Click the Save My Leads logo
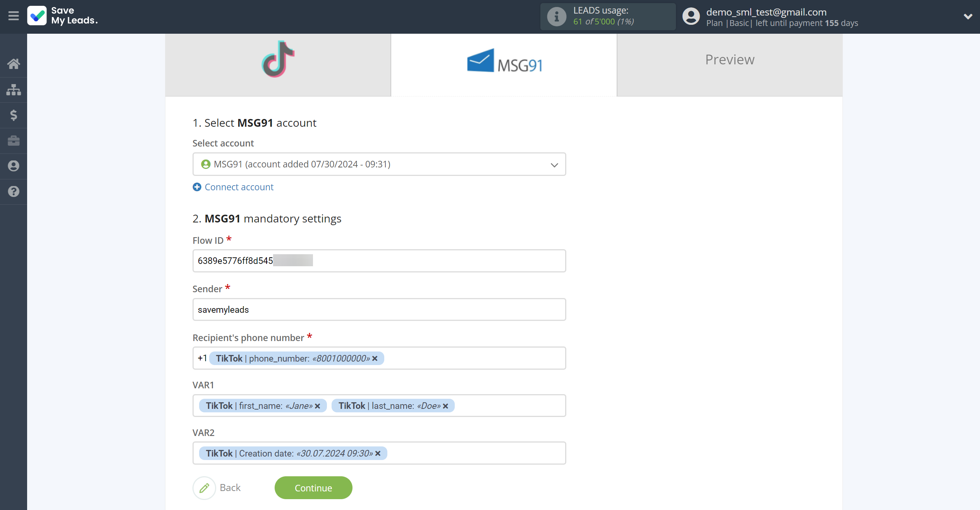Image resolution: width=980 pixels, height=510 pixels. click(62, 16)
